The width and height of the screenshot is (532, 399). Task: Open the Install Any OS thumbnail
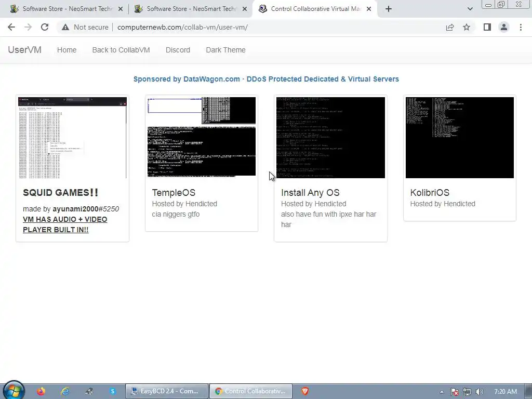pos(331,137)
